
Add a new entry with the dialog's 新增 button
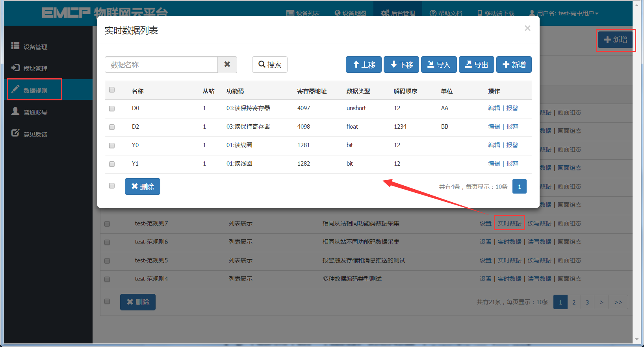pos(514,65)
